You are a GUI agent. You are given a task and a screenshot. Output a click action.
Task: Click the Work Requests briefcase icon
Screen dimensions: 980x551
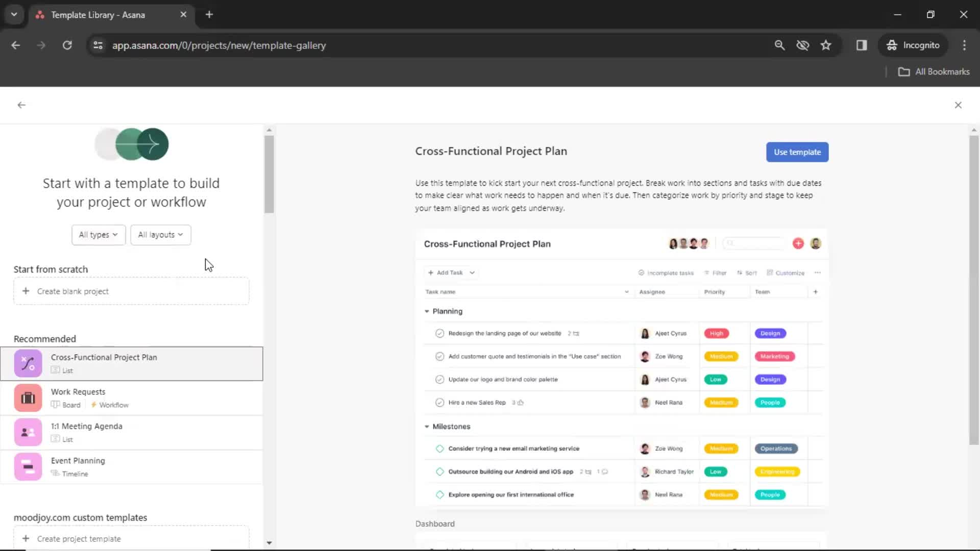coord(28,398)
